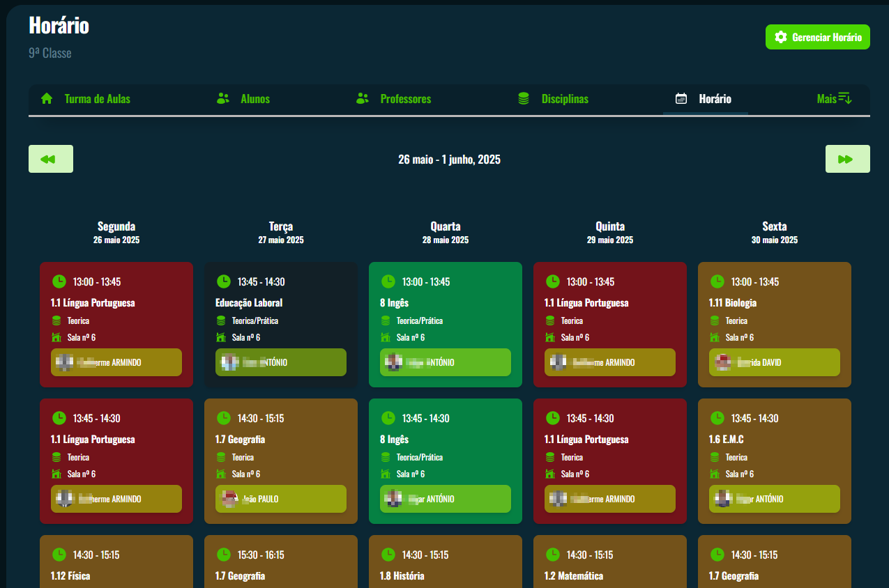Open the Alunos tab
This screenshot has width=889, height=588.
254,99
